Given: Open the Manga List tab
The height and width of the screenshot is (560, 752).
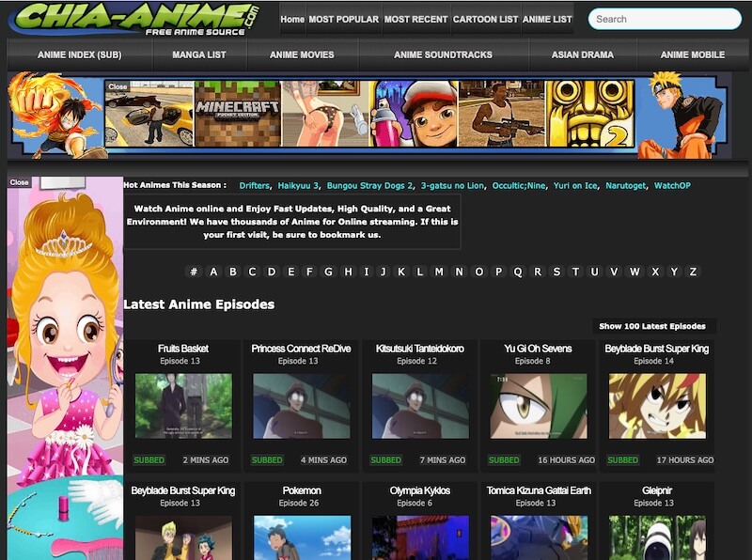Looking at the screenshot, I should [199, 54].
